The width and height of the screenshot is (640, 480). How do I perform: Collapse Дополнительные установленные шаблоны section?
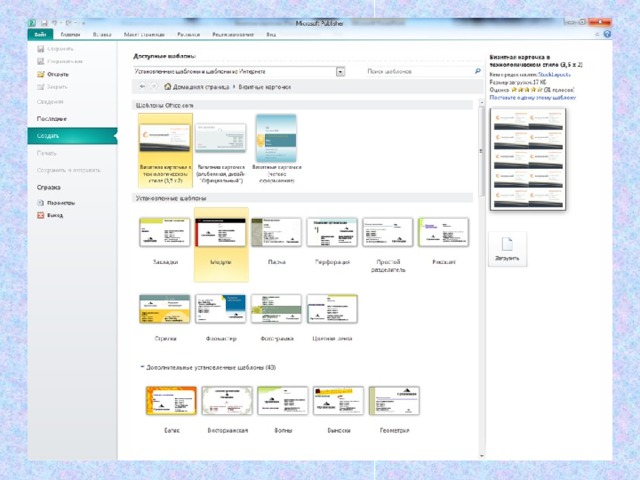[x=141, y=367]
